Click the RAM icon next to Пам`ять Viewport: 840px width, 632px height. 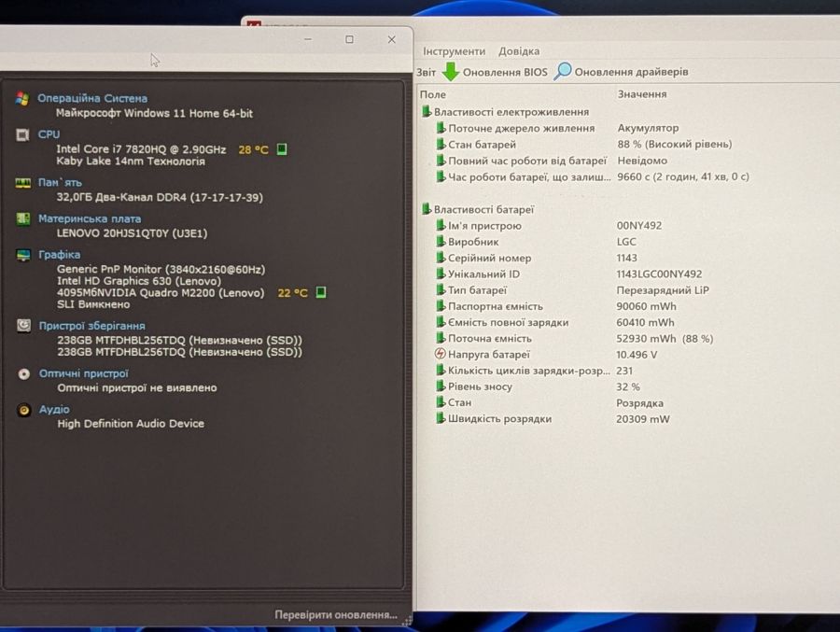click(x=23, y=183)
